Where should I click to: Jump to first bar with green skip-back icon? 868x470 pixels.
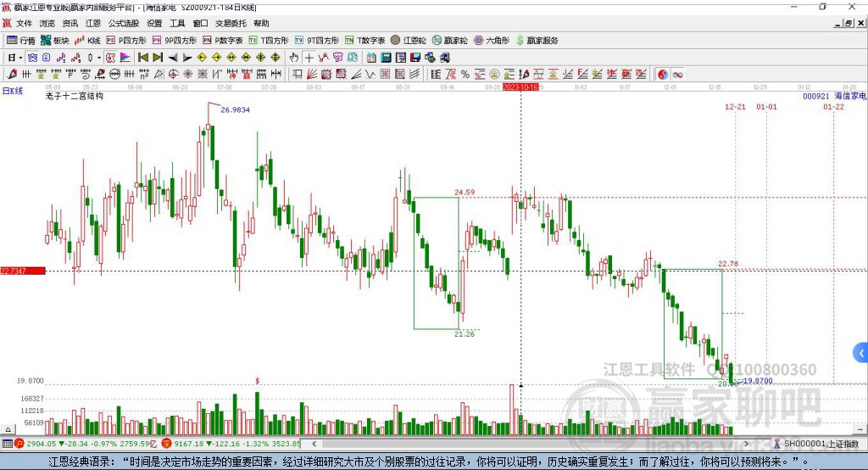pyautogui.click(x=142, y=58)
